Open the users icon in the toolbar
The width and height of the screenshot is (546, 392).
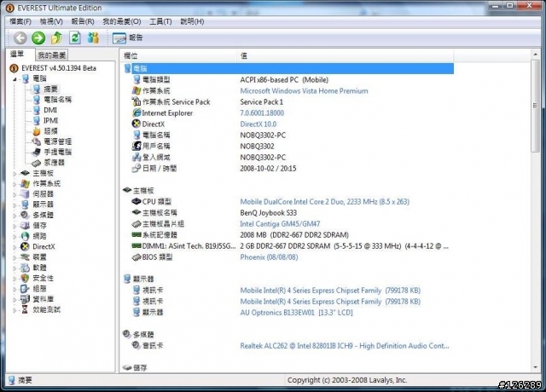[93, 37]
